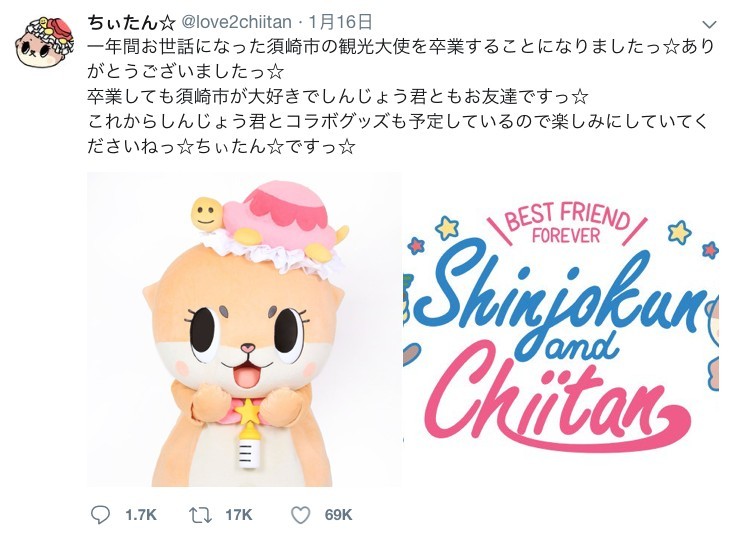Click the reply speech bubble icon
Viewport: 734px width, 537px height.
[100, 514]
